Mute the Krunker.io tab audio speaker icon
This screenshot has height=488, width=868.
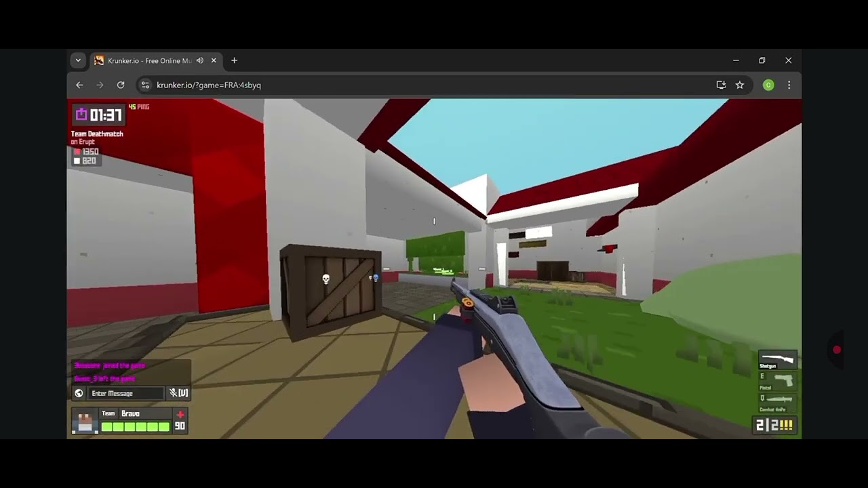pos(200,60)
